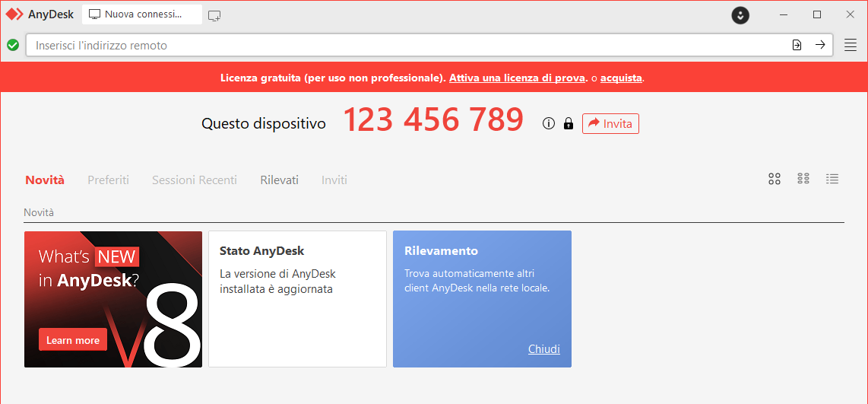Open the Sessioni Recenti tab
868x404 pixels.
[x=195, y=180]
